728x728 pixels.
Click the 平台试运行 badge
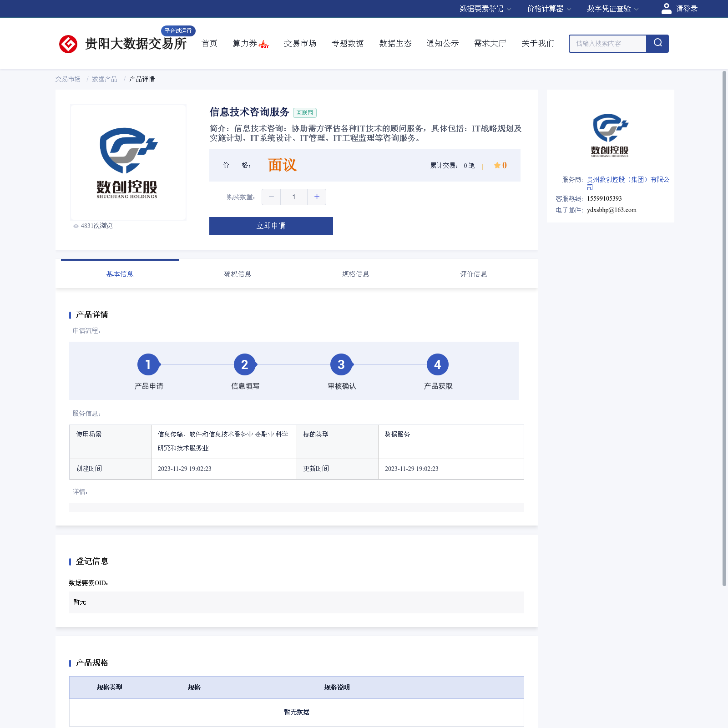coord(178,31)
